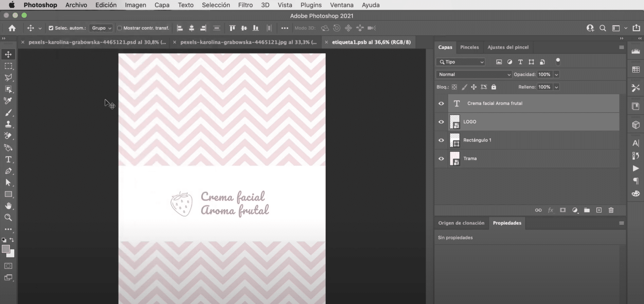Align top edges of layers
The height and width of the screenshot is (304, 644).
[232, 28]
